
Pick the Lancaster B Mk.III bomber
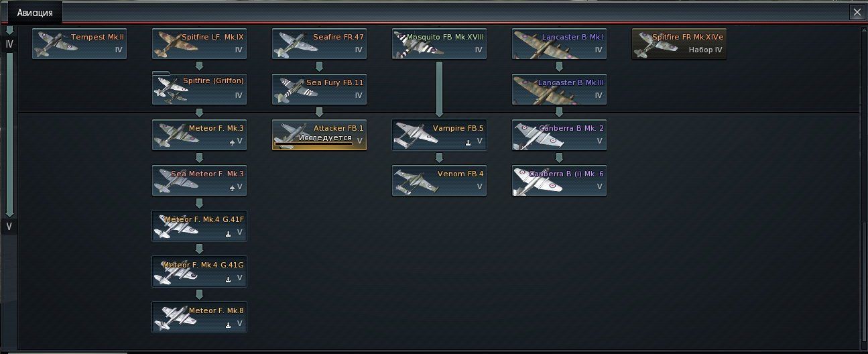(559, 89)
